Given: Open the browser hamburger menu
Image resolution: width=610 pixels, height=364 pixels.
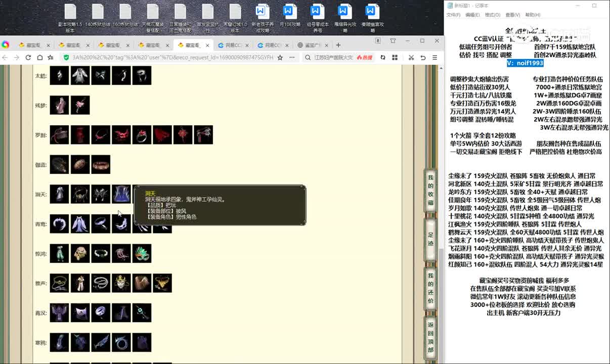Looking at the screenshot, I should pos(434,58).
